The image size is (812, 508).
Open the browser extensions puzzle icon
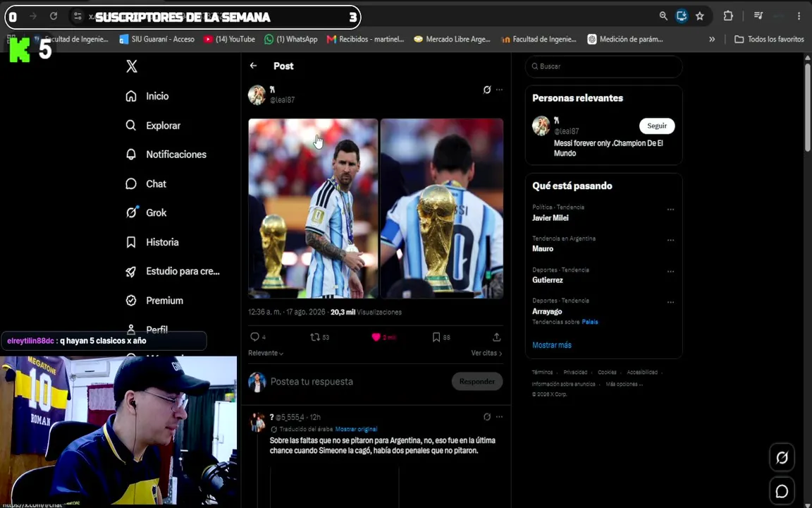pos(728,16)
